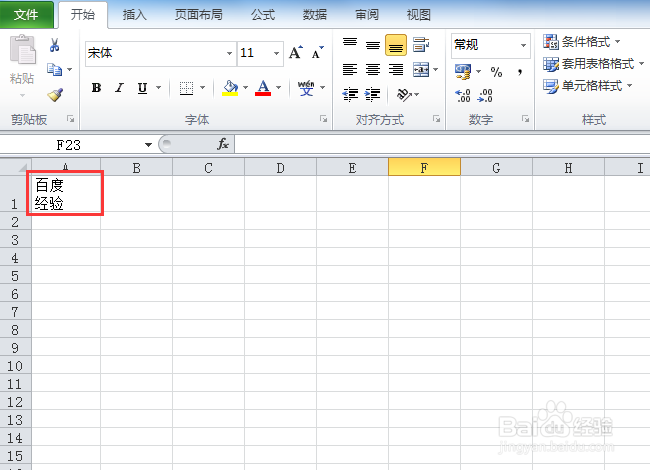Align cell text left
Screen dimensions: 650x470
point(350,69)
